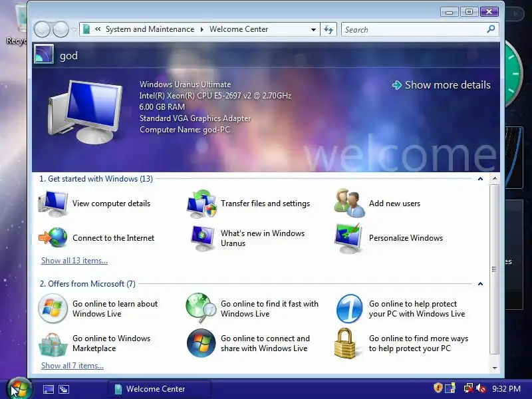Click the scrollbar down arrow
Viewport: 532px width, 399px height.
(x=495, y=368)
